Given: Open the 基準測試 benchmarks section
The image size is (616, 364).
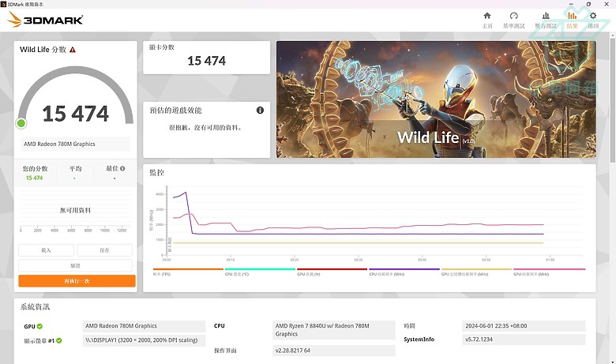Looking at the screenshot, I should pos(514,20).
